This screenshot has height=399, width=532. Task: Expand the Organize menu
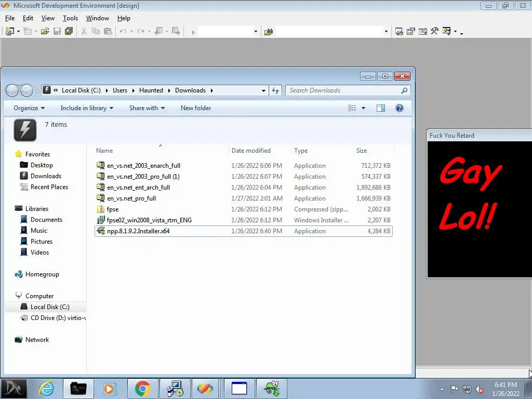pos(29,108)
